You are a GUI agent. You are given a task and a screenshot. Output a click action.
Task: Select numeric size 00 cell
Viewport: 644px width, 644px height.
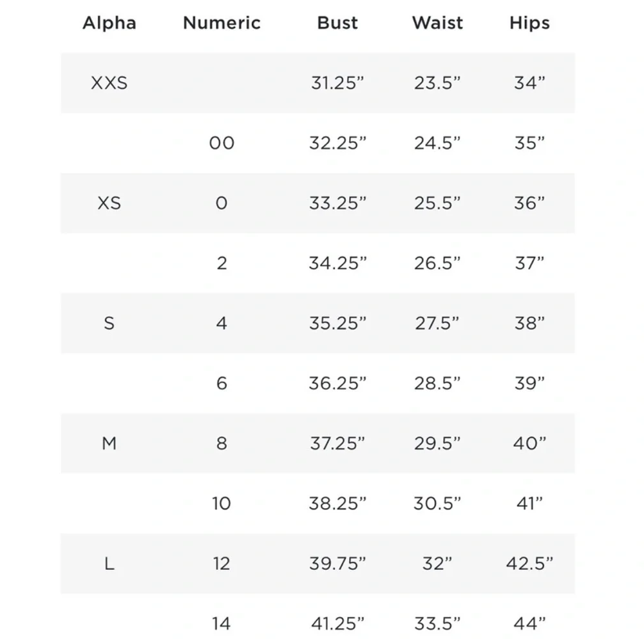coord(222,143)
